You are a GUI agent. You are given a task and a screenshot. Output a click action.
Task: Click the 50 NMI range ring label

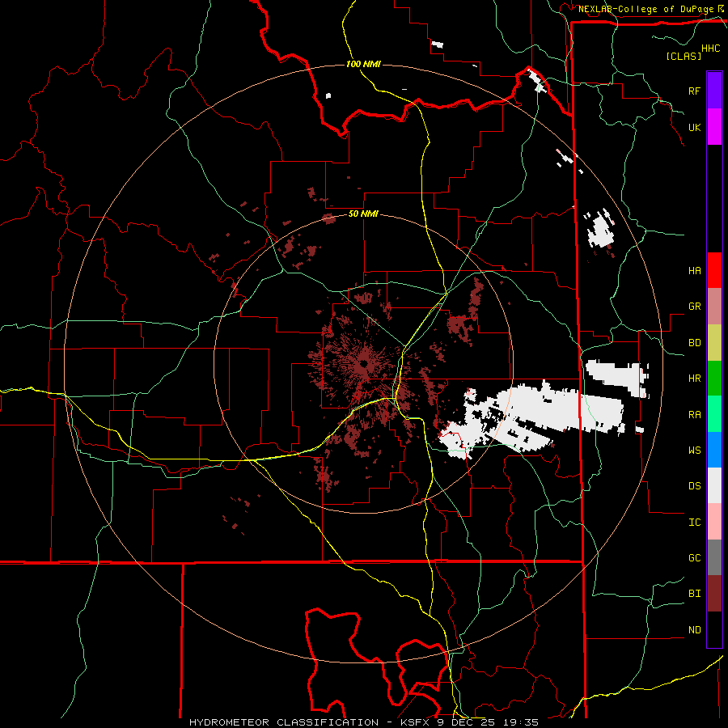[363, 214]
